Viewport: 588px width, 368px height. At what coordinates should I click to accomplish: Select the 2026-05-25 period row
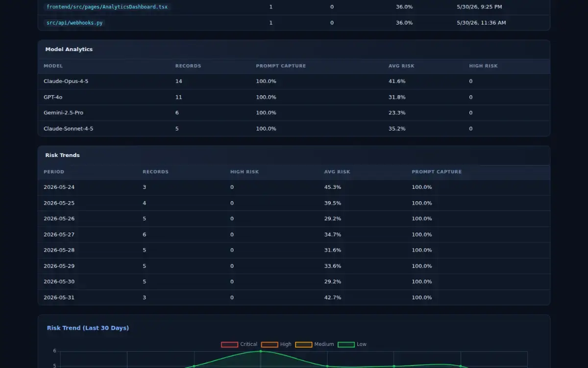point(294,203)
